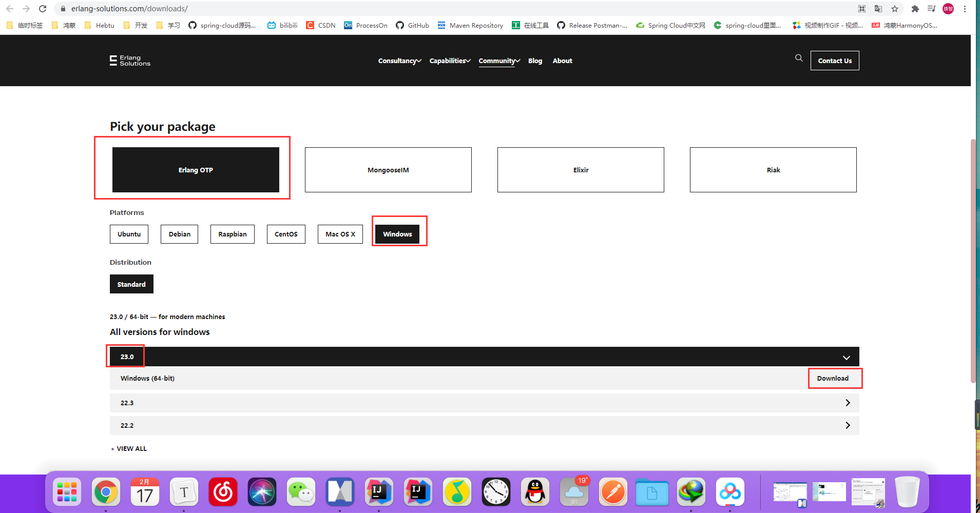This screenshot has height=513, width=980.
Task: Open the media control icon in toolbar
Action: coord(931,9)
